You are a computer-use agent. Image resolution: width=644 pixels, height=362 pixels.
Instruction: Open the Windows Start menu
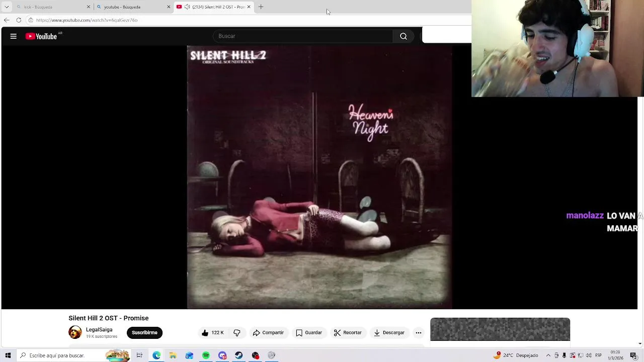click(x=8, y=355)
